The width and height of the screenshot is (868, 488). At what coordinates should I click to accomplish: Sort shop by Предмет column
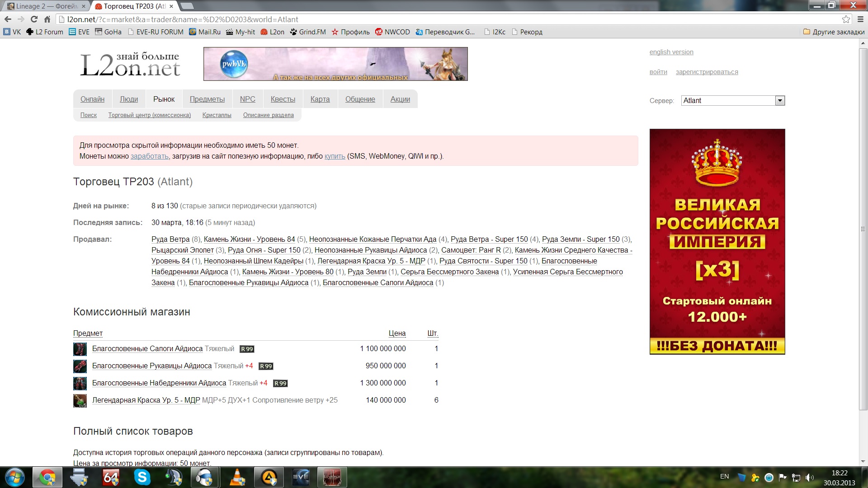[88, 333]
